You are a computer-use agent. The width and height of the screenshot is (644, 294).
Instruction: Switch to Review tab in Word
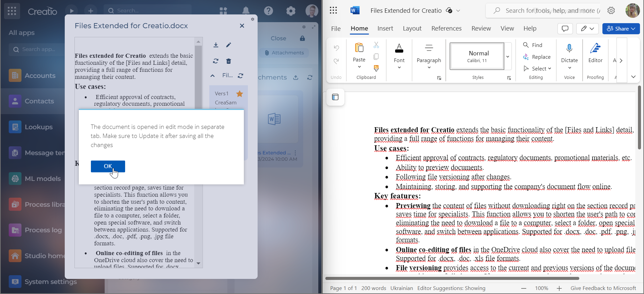[481, 29]
